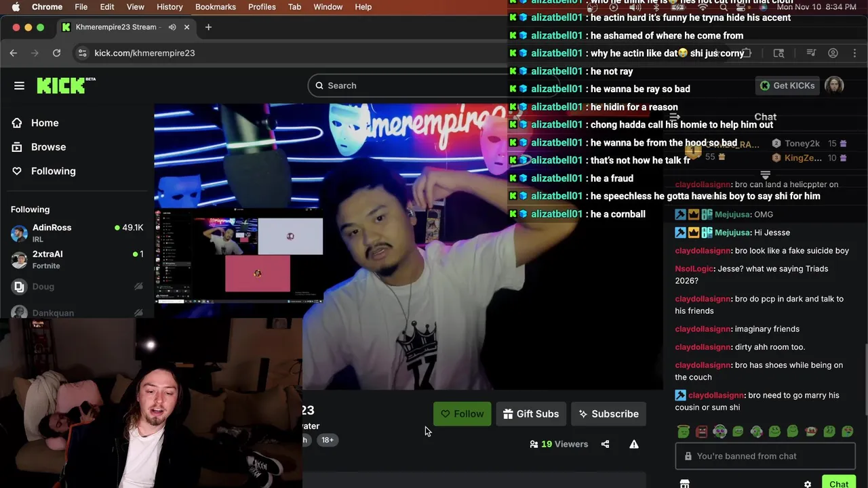Open Chrome three-dot menu
868x488 pixels.
(854, 53)
